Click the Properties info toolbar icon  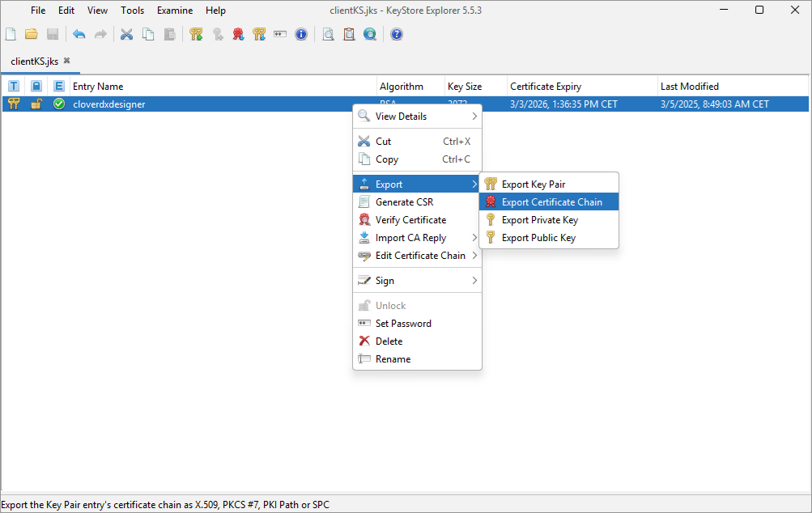(x=301, y=34)
